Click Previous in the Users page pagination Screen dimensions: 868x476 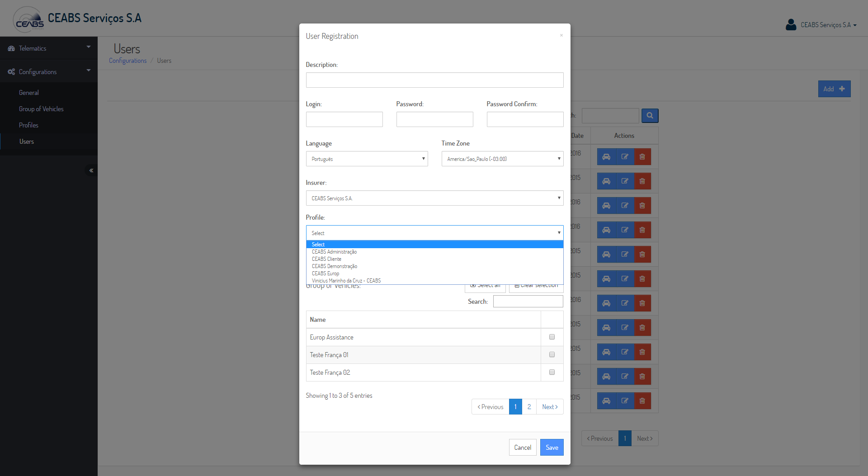coord(600,438)
